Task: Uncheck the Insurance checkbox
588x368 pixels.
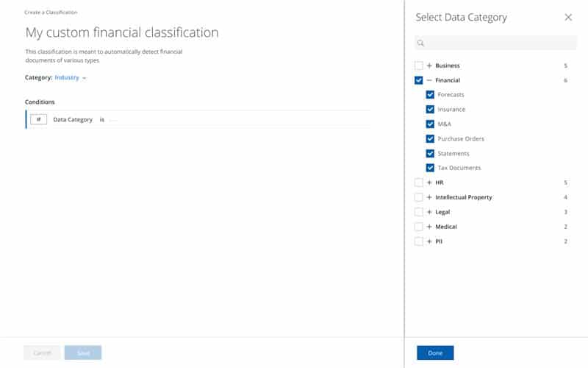Action: 430,110
